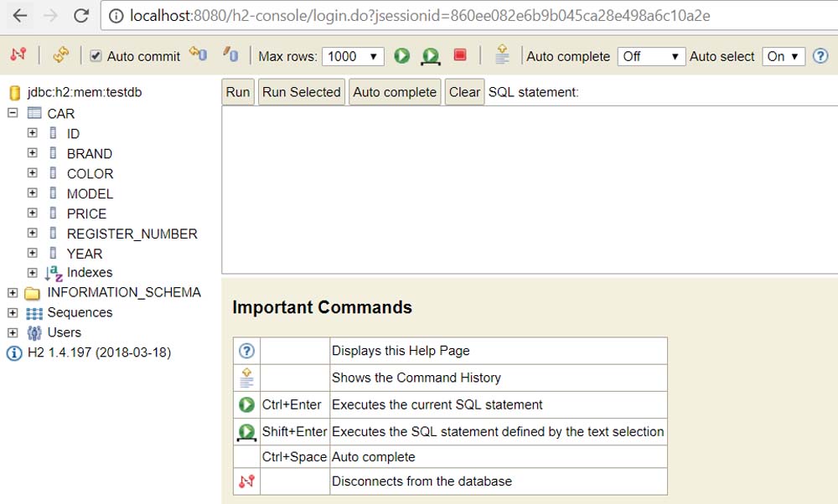Expand the REGISTER_NUMBER column node
The image size is (838, 504).
(x=32, y=233)
